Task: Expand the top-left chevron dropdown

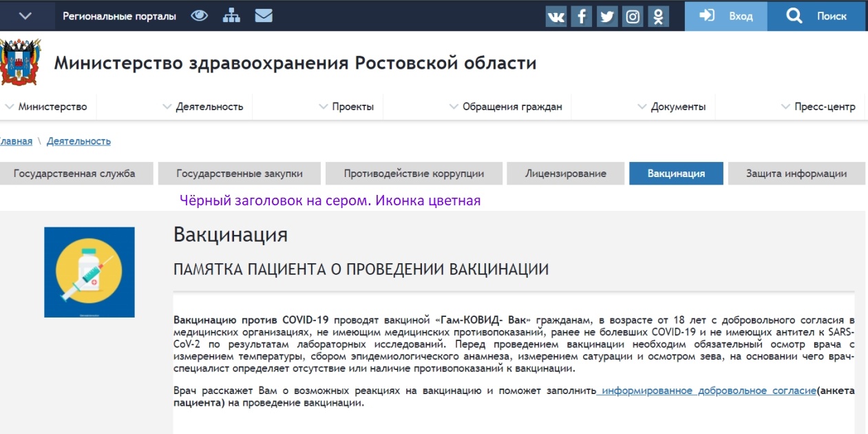Action: [25, 16]
